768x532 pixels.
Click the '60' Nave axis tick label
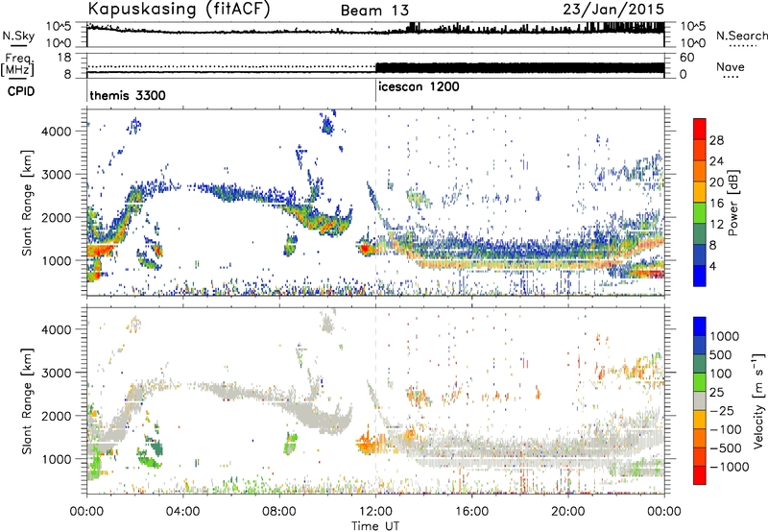[686, 58]
